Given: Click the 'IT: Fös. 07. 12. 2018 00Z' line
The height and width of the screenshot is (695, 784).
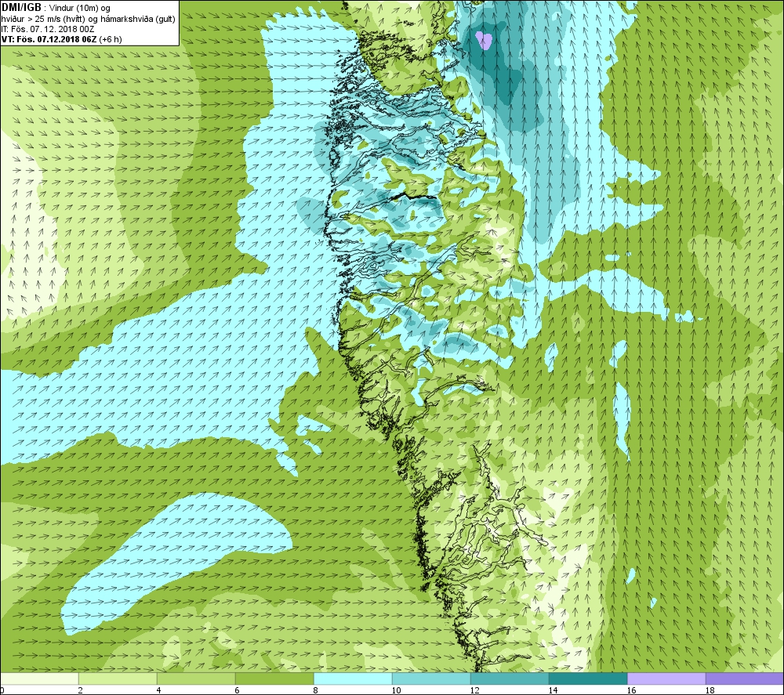Looking at the screenshot, I should click(x=48, y=29).
